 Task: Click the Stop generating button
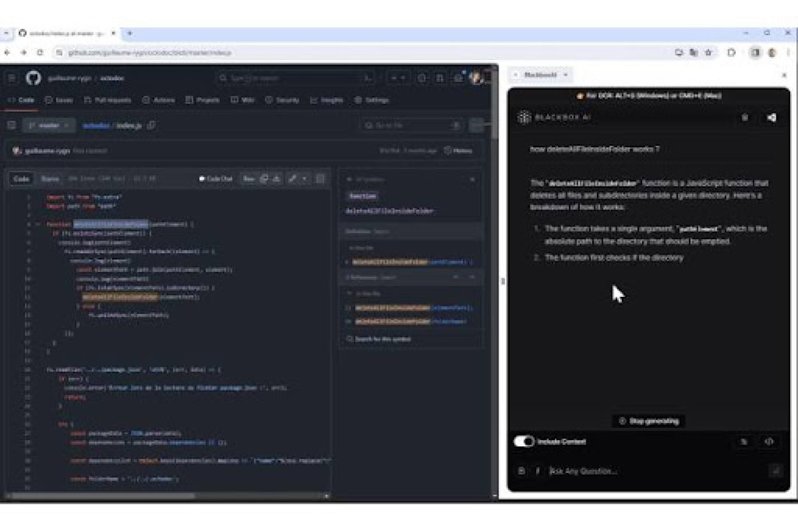tap(649, 421)
